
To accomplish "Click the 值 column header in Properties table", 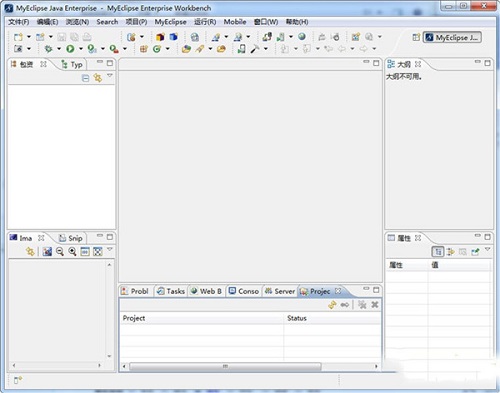I will (x=459, y=265).
